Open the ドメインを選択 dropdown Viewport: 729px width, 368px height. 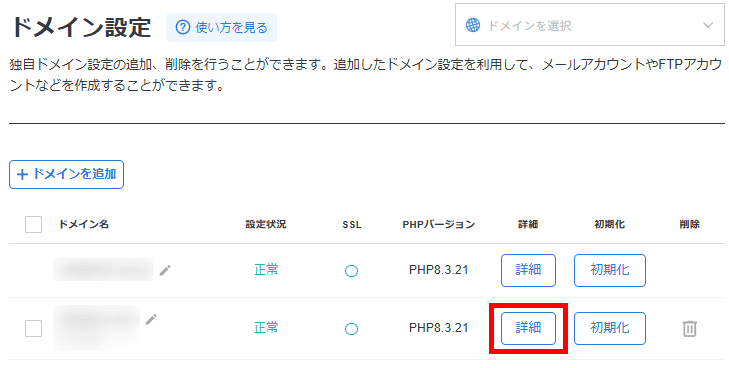pyautogui.click(x=590, y=25)
